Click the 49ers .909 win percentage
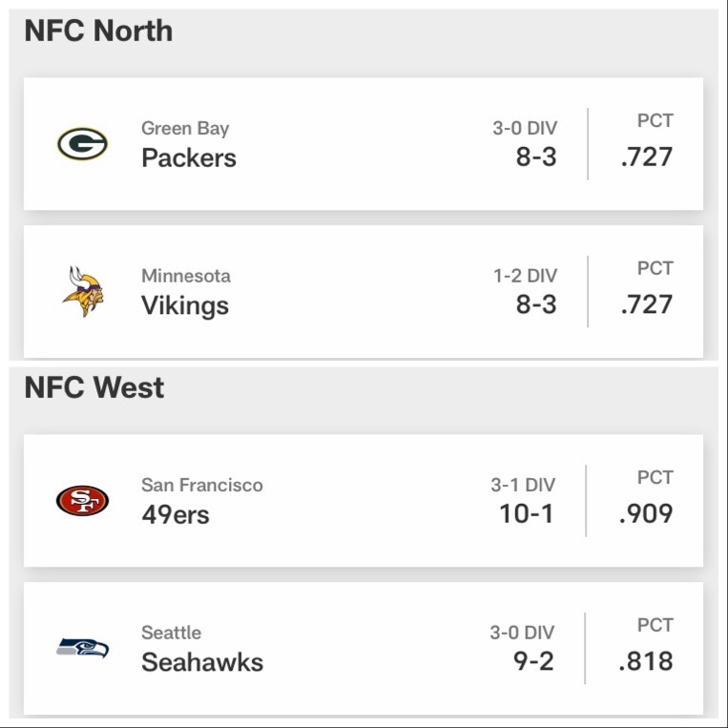The height and width of the screenshot is (728, 728). pos(646,513)
